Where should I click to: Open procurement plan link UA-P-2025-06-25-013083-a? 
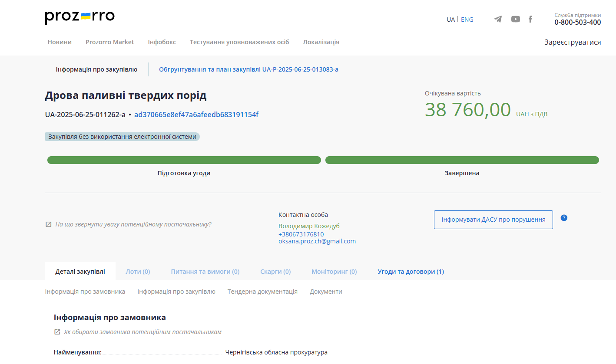point(248,69)
